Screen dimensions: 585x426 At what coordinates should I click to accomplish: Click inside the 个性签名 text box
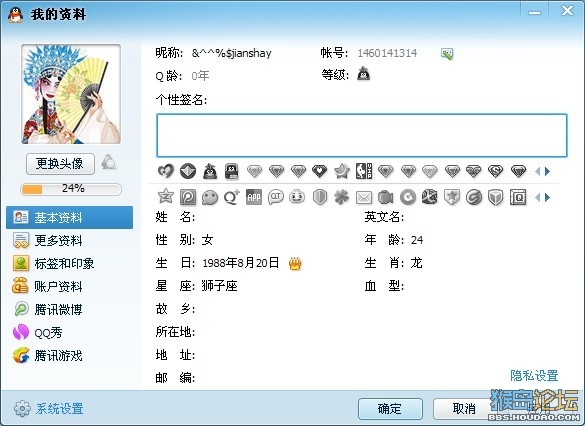(x=362, y=135)
